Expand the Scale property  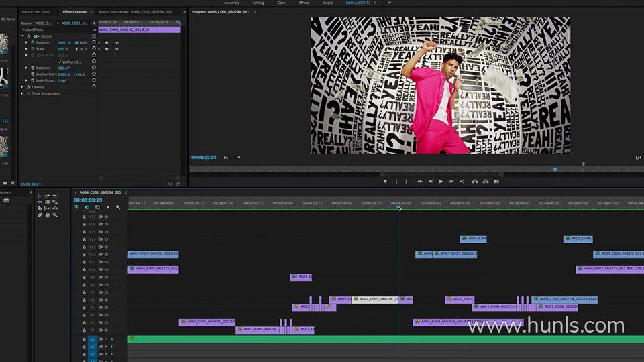[26, 49]
